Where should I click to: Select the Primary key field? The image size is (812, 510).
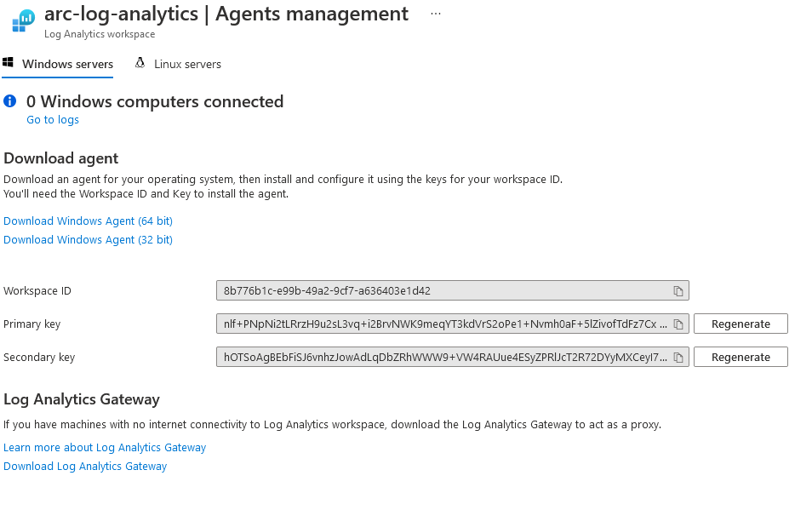[453, 324]
